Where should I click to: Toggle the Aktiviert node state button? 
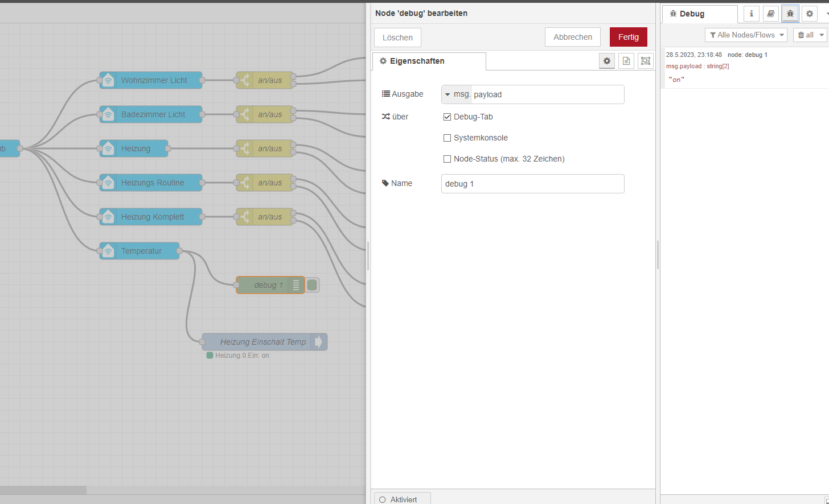point(403,499)
